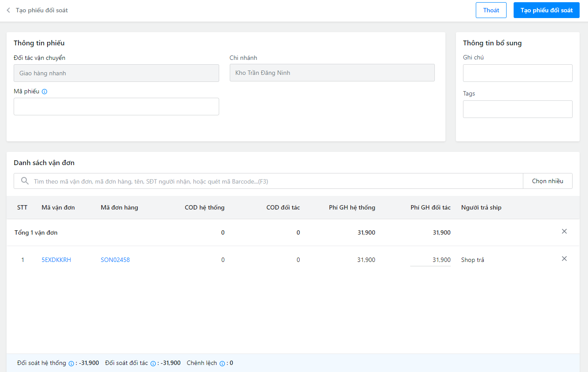Click the Chọn nhiều button
Screen dimensions: 588x372
click(x=548, y=181)
